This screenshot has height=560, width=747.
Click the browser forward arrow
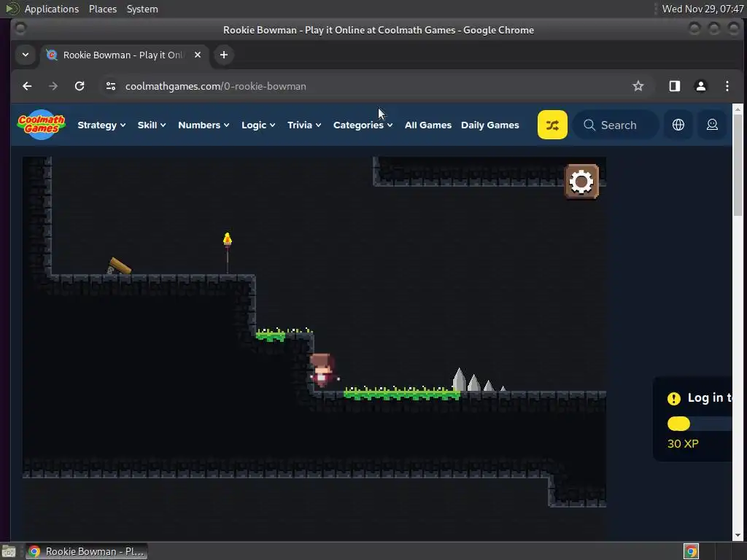point(53,86)
